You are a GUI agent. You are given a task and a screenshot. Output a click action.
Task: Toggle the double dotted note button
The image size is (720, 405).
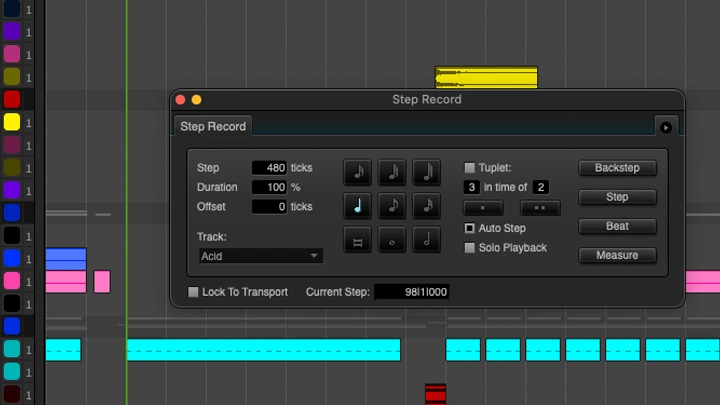[x=540, y=208]
